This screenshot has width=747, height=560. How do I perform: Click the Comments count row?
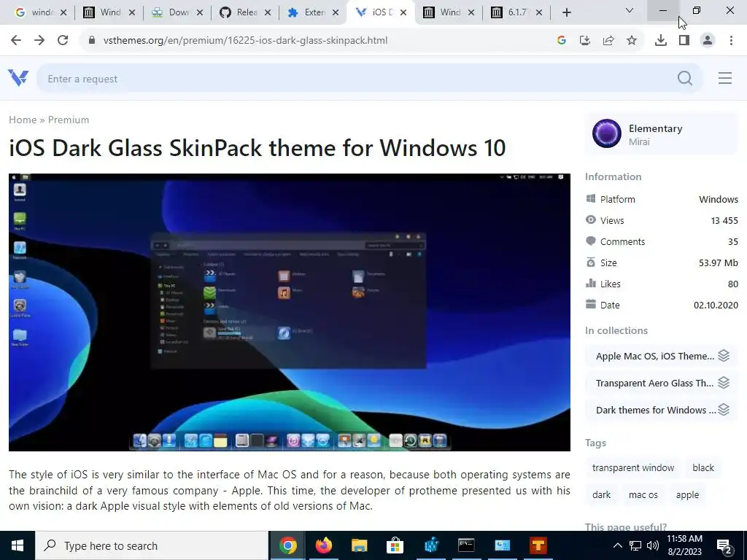[x=662, y=241]
